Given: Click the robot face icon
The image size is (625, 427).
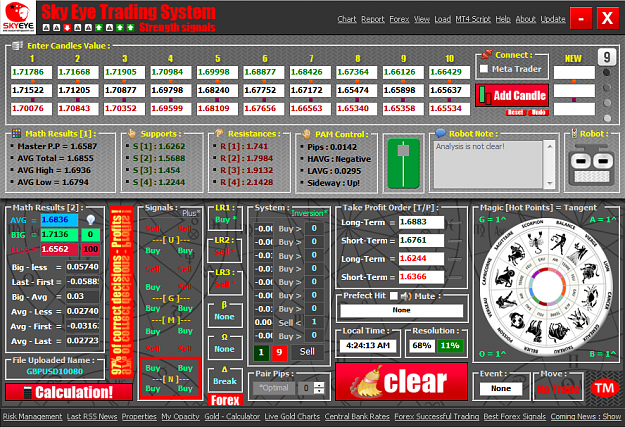Looking at the screenshot, I should coord(592,165).
